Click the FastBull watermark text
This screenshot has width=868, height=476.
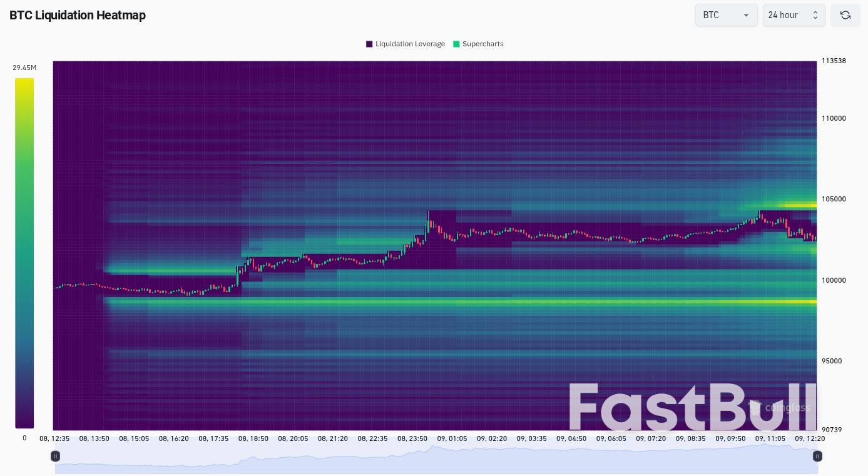tap(692, 407)
